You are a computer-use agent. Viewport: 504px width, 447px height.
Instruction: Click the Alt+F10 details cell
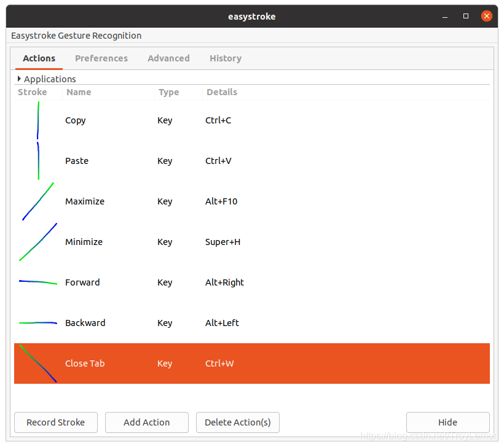pos(221,201)
